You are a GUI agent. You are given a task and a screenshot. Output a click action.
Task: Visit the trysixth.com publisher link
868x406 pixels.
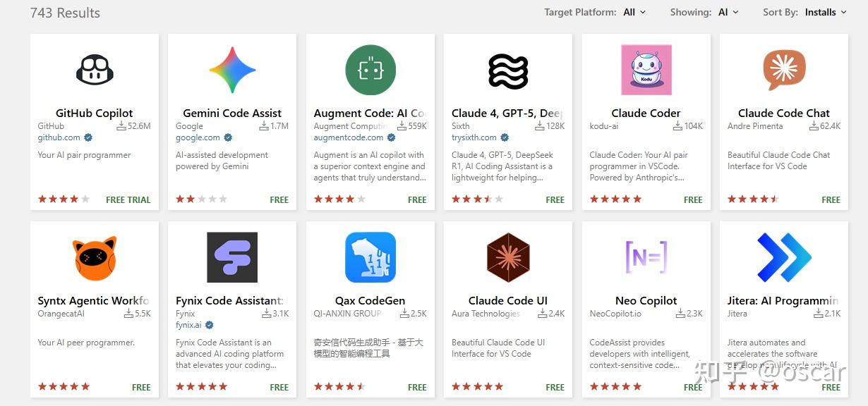[475, 137]
